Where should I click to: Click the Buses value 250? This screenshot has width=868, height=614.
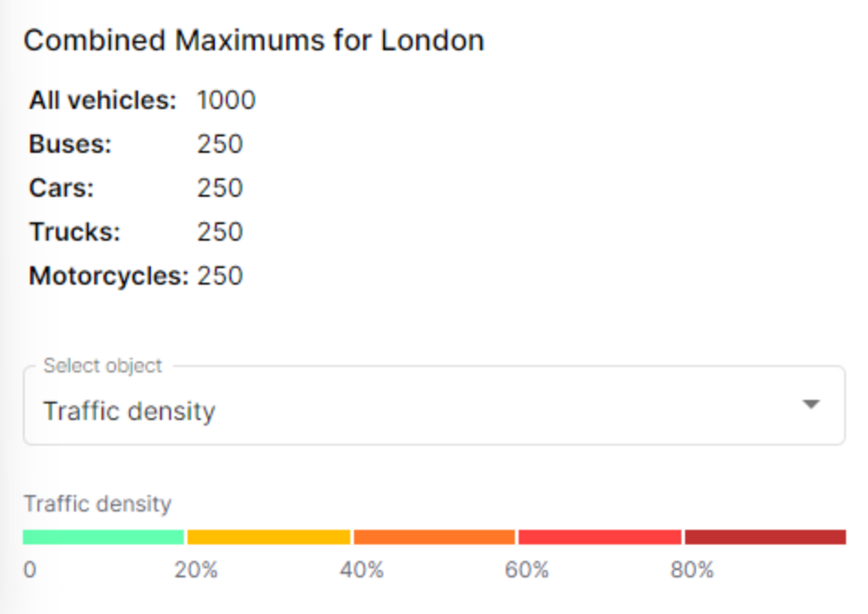(220, 144)
